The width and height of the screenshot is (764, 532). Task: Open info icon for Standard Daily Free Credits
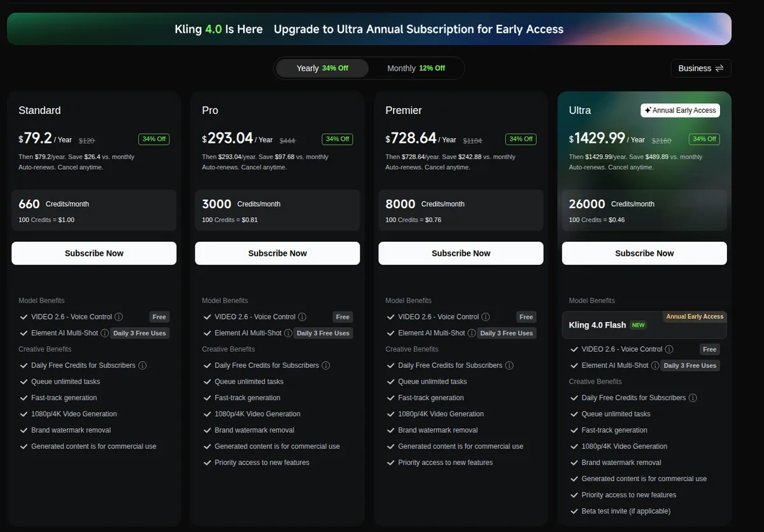tap(143, 365)
